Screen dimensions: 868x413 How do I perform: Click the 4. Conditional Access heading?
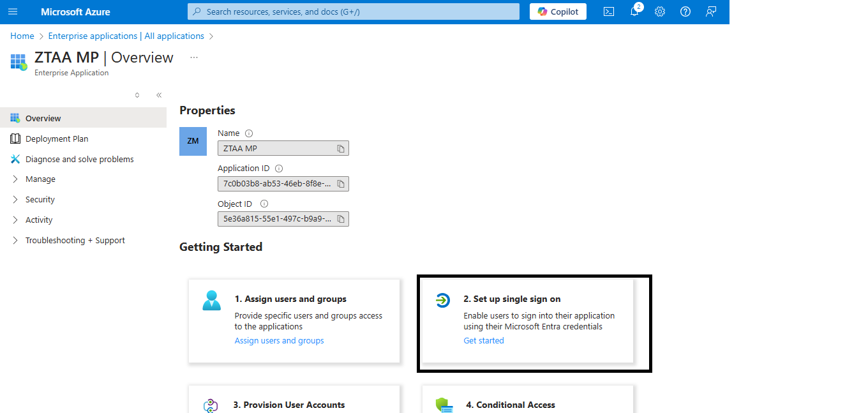point(511,405)
